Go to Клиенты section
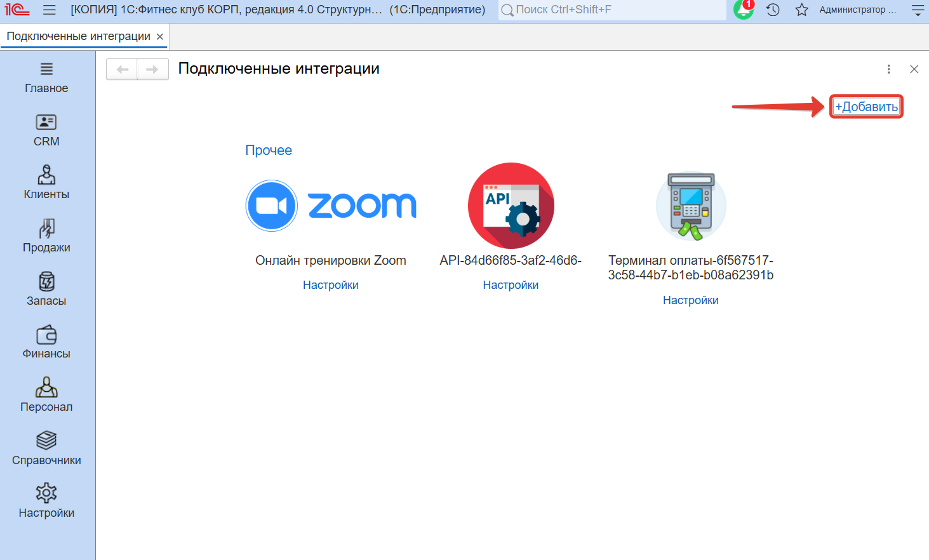This screenshot has height=560, width=929. (46, 183)
